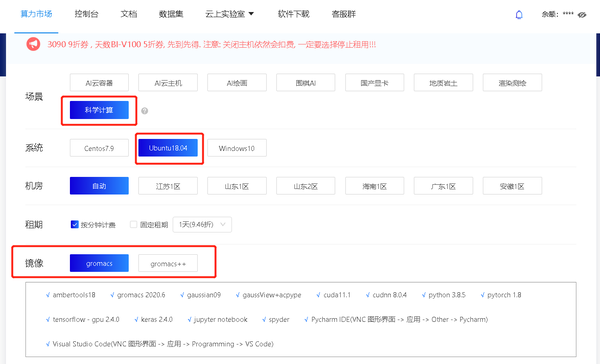This screenshot has width=600, height=364.
Task: Select the 科学计算 scene
Action: (x=99, y=110)
